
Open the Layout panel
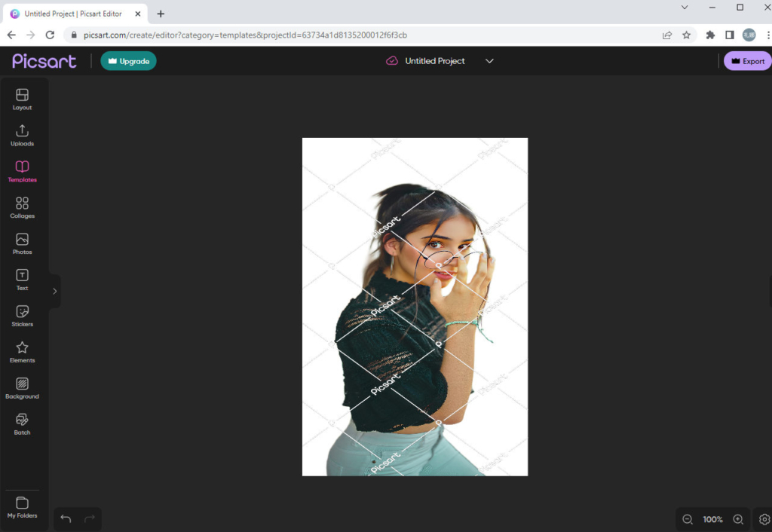(x=22, y=99)
